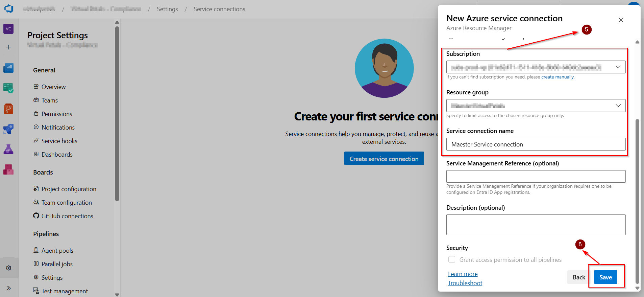
Task: Open Agent pools under Pipelines
Action: point(57,251)
